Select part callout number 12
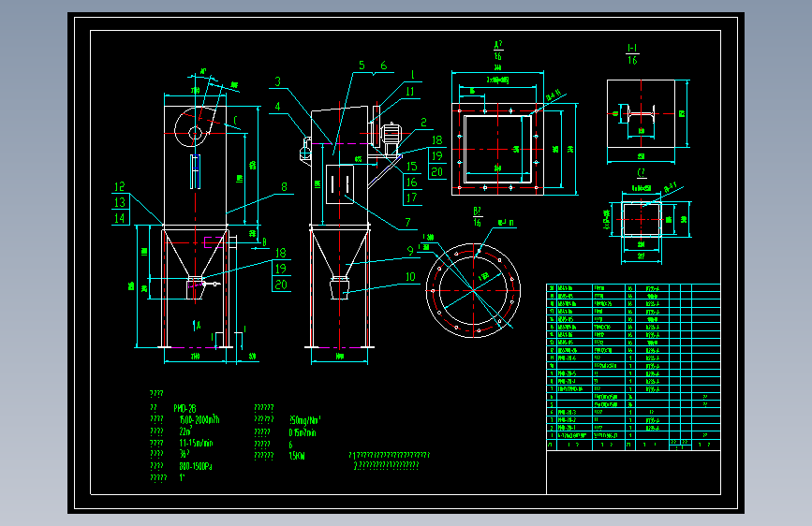 point(120,186)
